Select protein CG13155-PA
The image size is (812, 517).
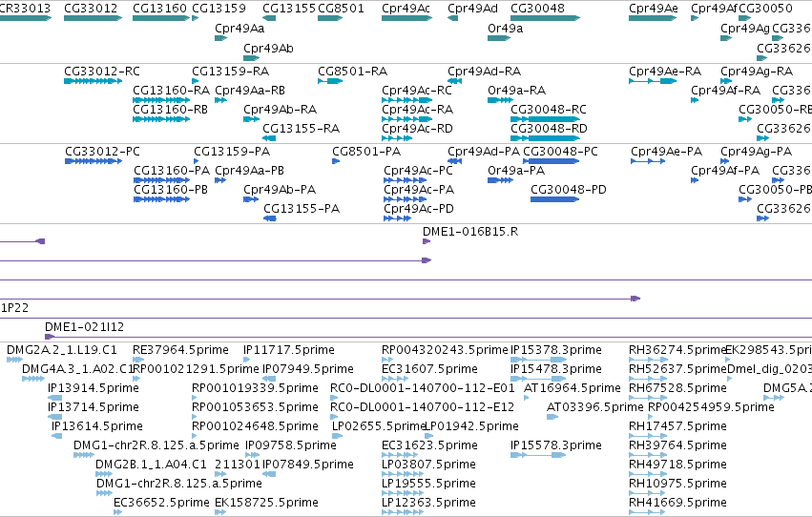click(302, 209)
